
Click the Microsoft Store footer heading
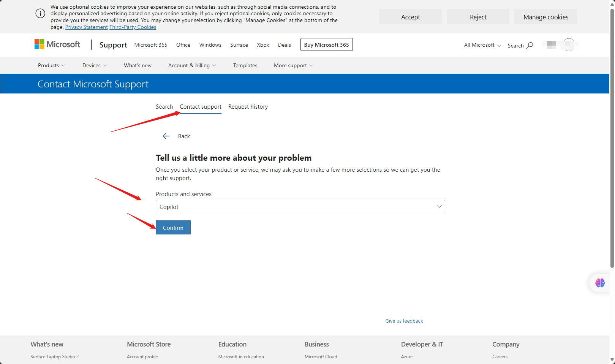click(x=149, y=344)
